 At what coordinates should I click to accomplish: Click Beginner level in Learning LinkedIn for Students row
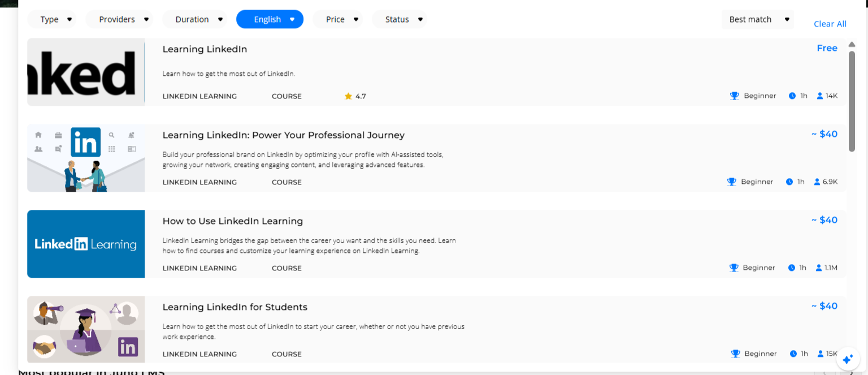(761, 354)
